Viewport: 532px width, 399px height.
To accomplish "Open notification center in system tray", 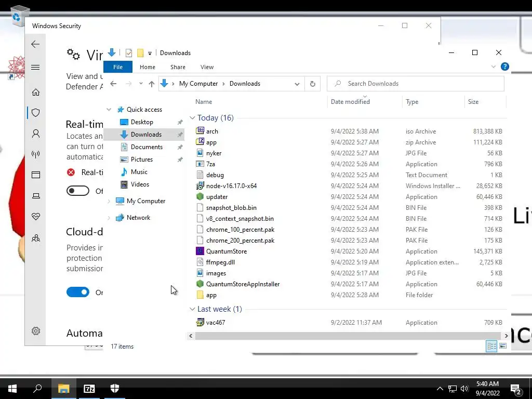I will click(x=516, y=389).
